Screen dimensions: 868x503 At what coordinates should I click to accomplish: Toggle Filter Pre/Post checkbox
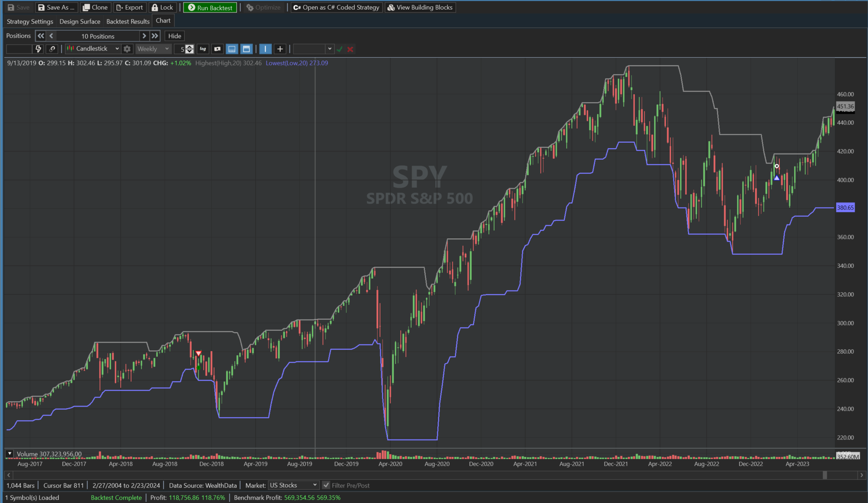coord(327,485)
